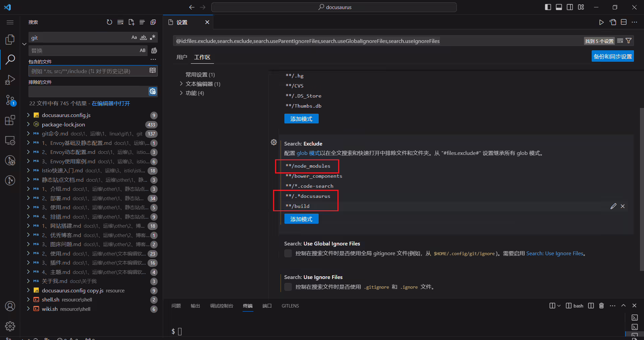The height and width of the screenshot is (340, 644).
Task: Open the application hamburger menu
Action: [x=10, y=22]
